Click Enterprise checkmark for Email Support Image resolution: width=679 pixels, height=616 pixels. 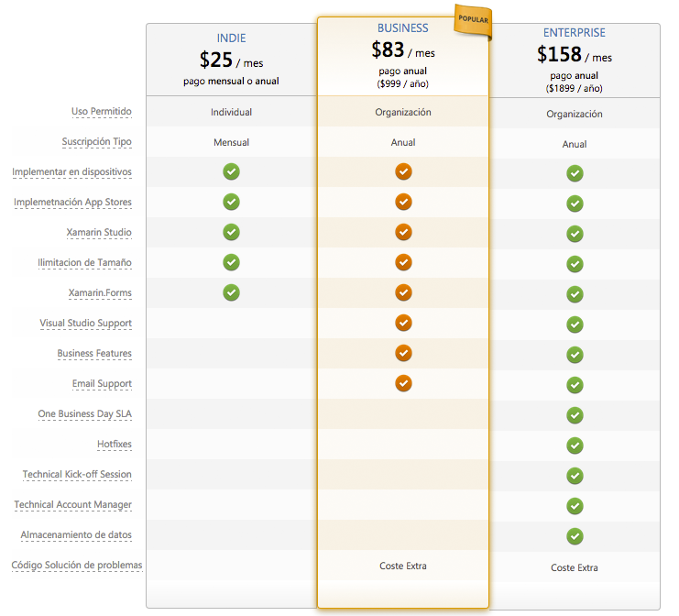[575, 385]
